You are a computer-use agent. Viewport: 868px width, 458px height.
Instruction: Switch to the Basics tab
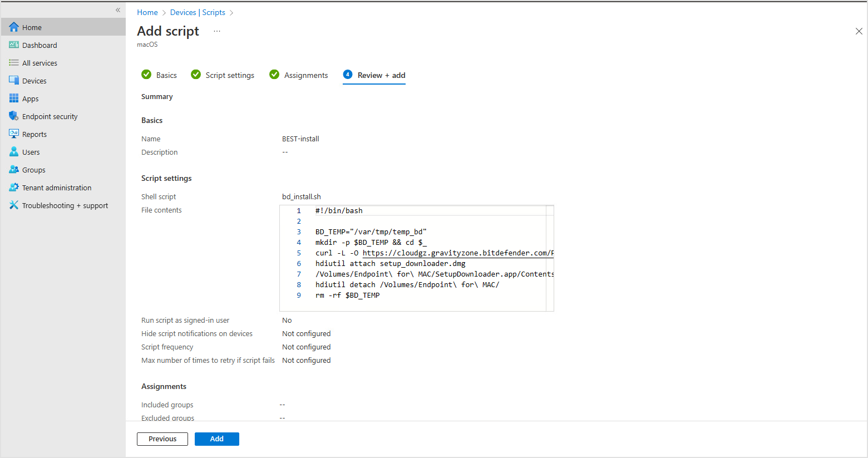click(x=166, y=75)
